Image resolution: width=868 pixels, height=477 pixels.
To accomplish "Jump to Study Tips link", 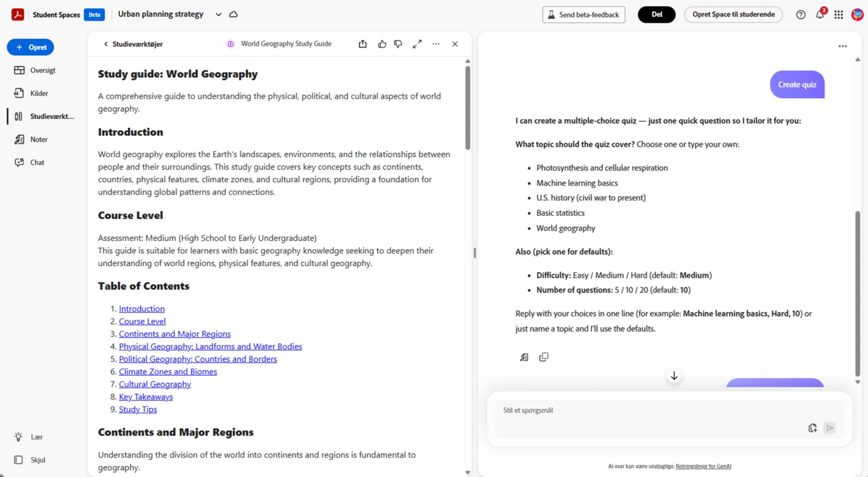I will tap(138, 410).
